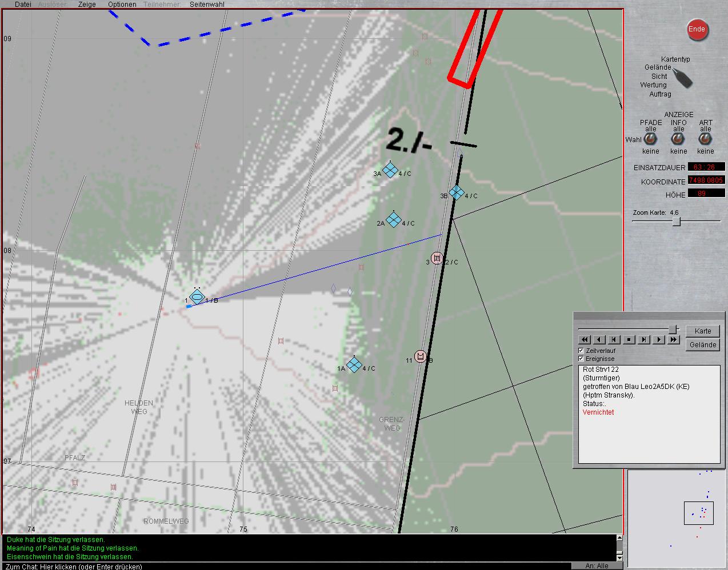Click the Karte button in playback panel
Screen dimensions: 728x570
tap(702, 331)
